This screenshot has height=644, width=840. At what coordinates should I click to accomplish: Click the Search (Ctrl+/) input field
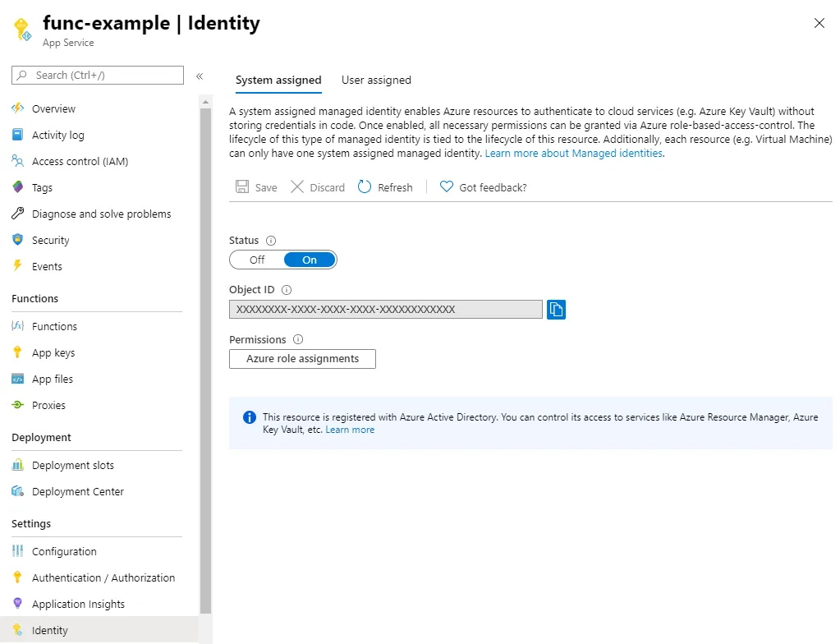point(98,76)
